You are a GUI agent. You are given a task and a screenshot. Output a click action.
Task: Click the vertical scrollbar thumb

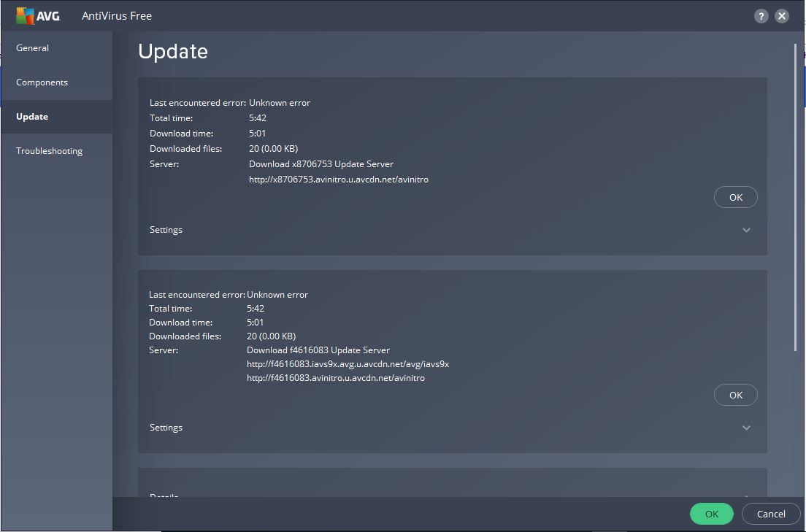(796, 198)
